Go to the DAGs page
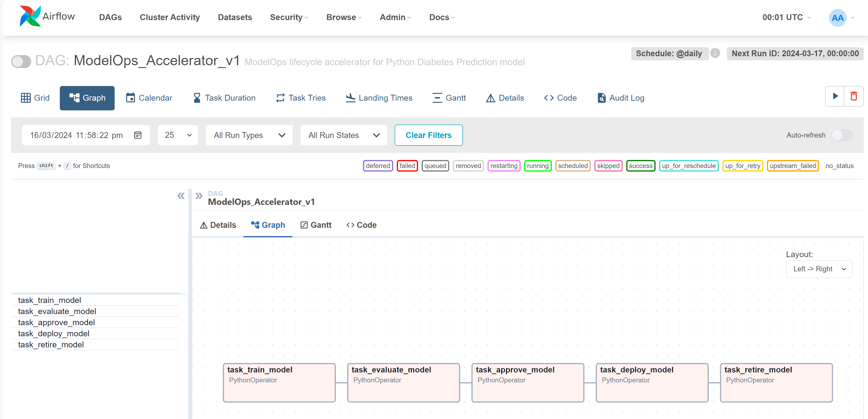 111,17
